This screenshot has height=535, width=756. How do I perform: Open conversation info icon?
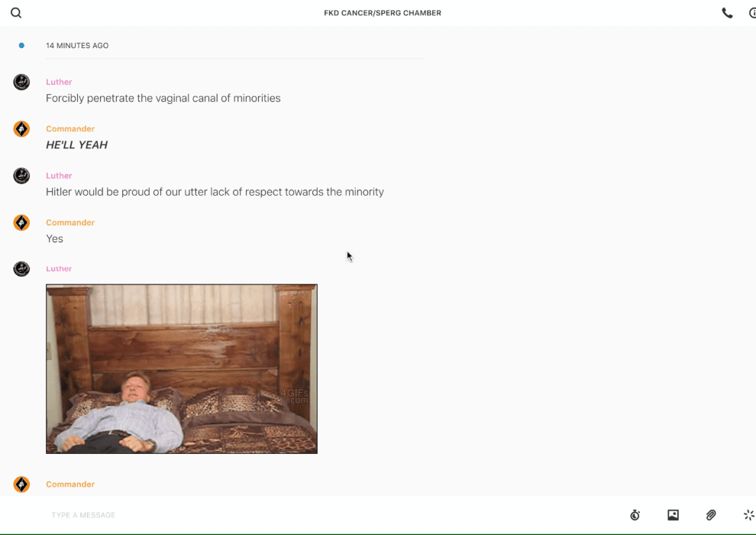pyautogui.click(x=752, y=13)
